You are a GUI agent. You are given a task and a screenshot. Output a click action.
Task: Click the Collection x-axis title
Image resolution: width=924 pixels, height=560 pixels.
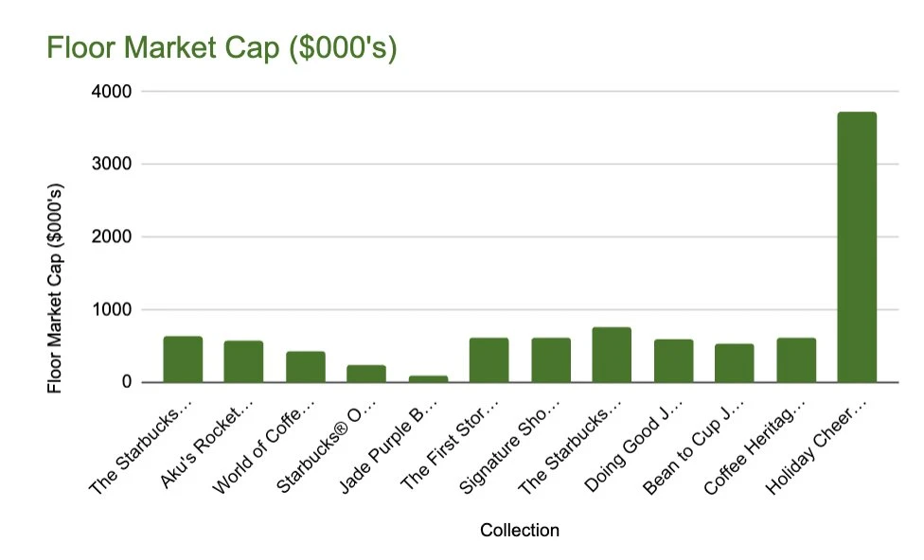(x=520, y=531)
